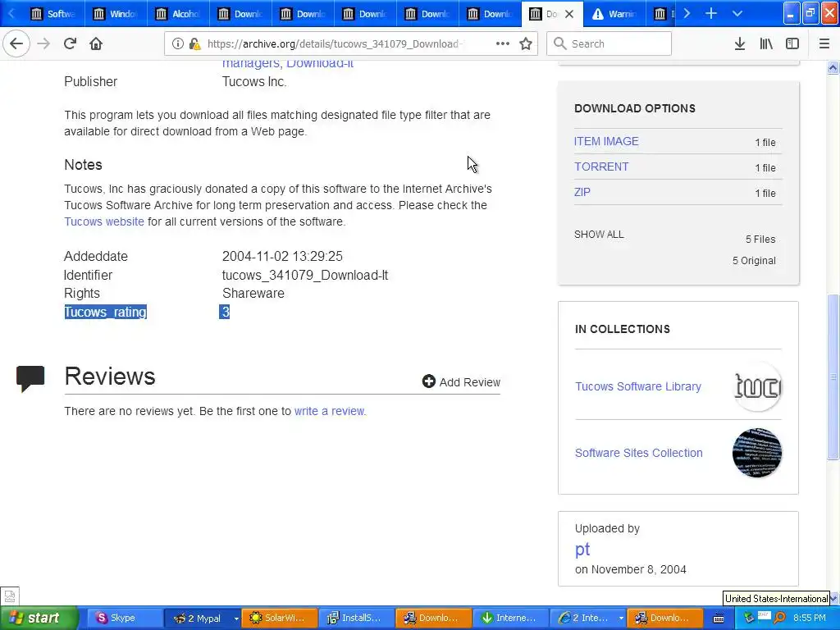Open the downloads arrow panel
The image size is (840, 630).
(x=740, y=43)
